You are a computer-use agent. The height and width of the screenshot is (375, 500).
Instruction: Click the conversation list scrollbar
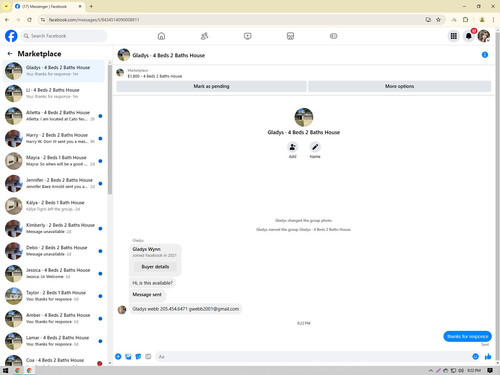tap(110, 129)
